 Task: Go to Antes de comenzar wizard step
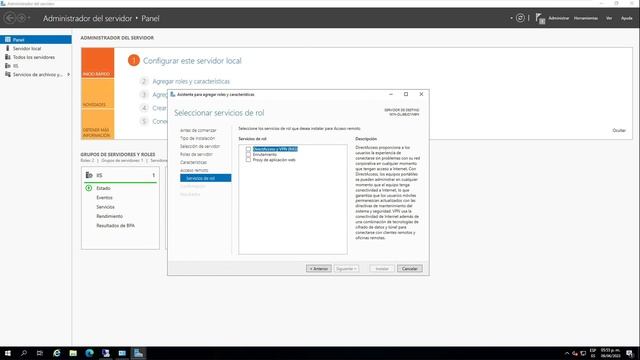click(x=198, y=130)
